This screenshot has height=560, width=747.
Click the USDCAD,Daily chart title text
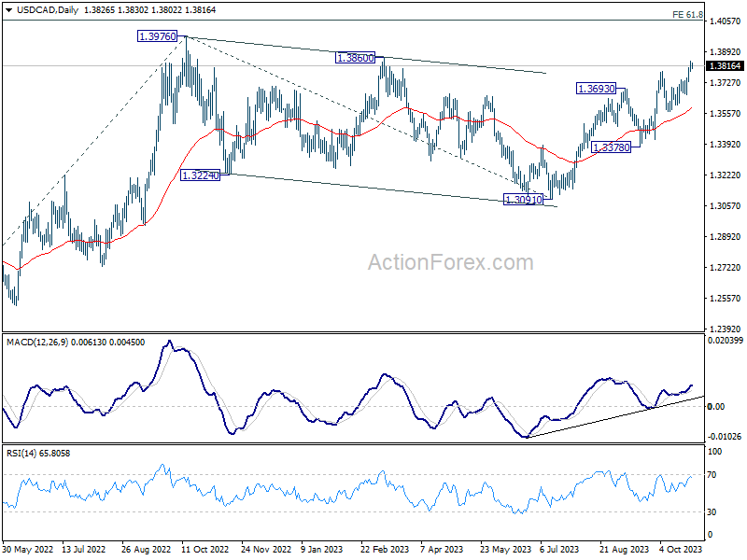(48, 10)
